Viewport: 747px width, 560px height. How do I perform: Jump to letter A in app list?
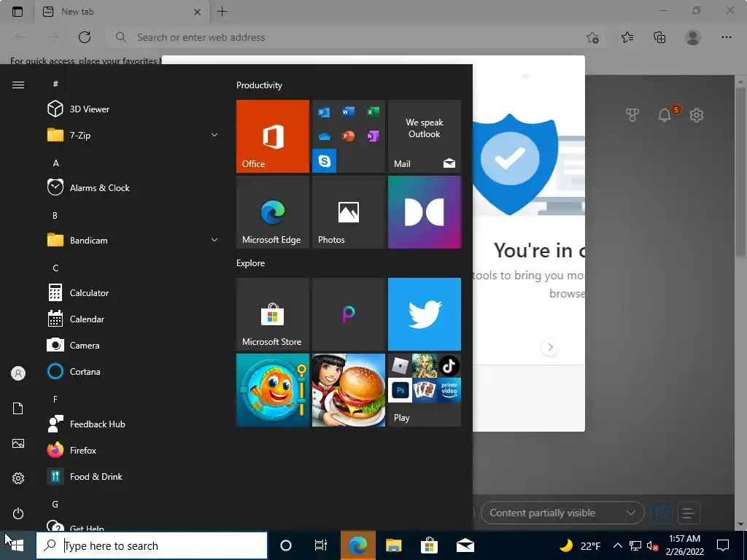coord(55,163)
